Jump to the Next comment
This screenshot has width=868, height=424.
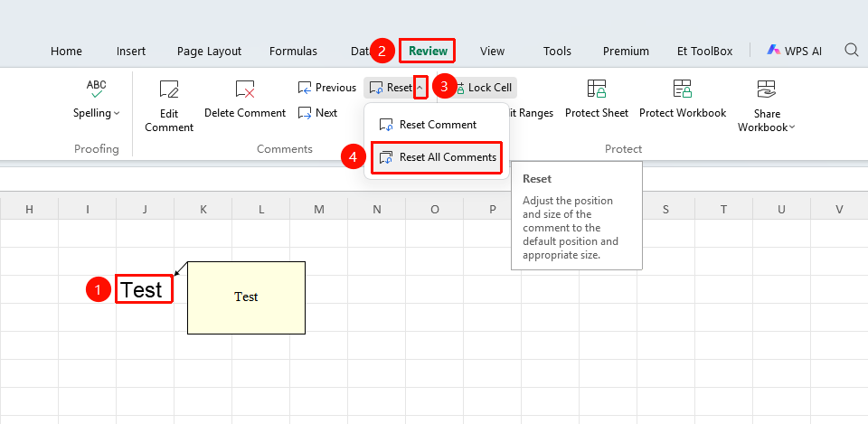(x=317, y=113)
